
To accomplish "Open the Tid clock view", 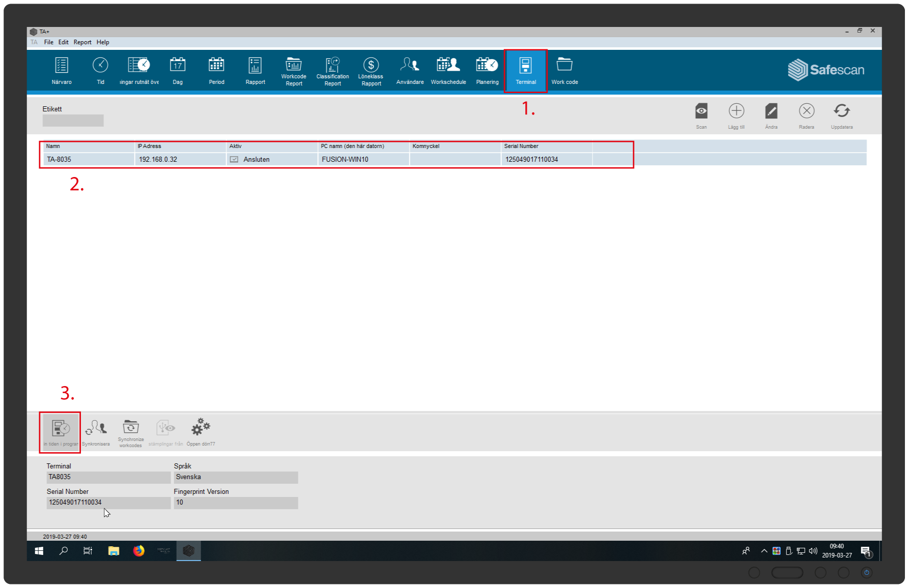I will tap(100, 71).
